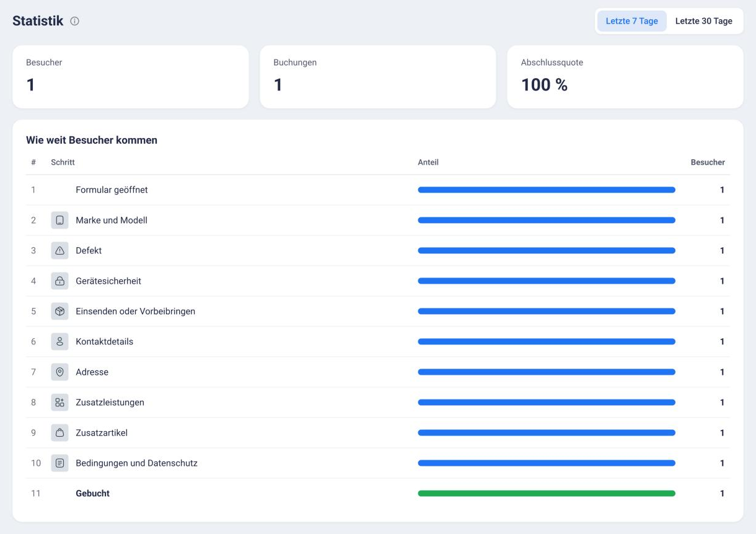Click the Besucher column header in the table

708,162
